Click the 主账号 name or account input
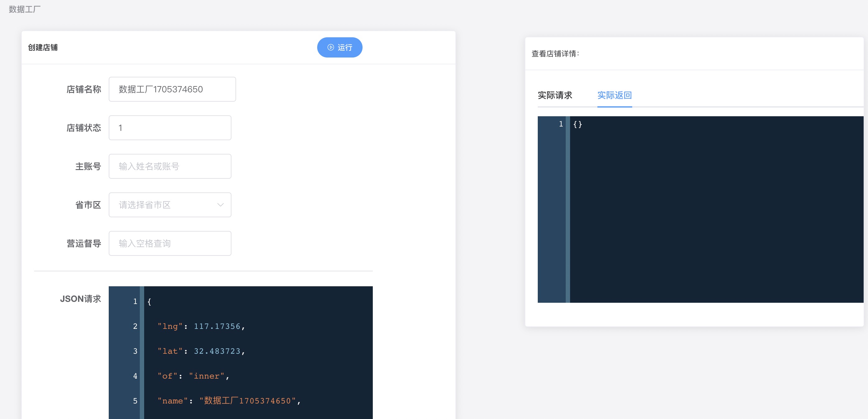The width and height of the screenshot is (868, 419). 170,166
